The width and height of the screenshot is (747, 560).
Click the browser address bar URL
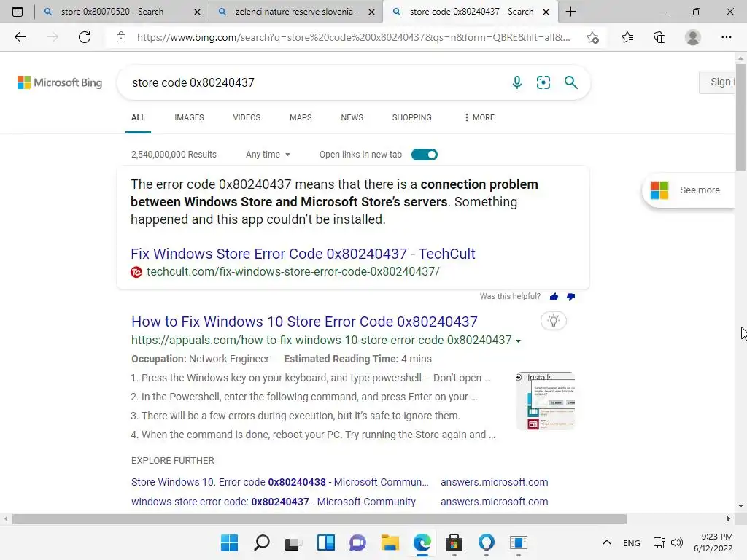coord(353,37)
